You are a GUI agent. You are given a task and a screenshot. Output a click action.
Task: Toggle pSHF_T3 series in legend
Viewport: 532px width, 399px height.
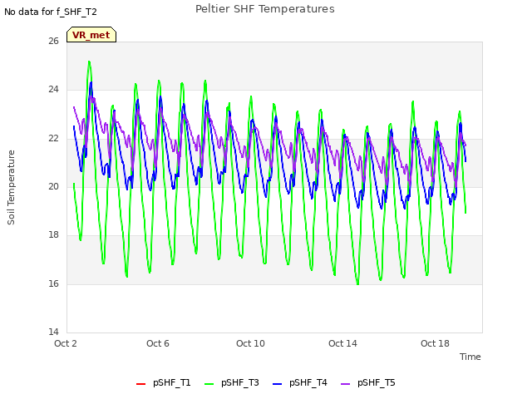tap(232, 382)
